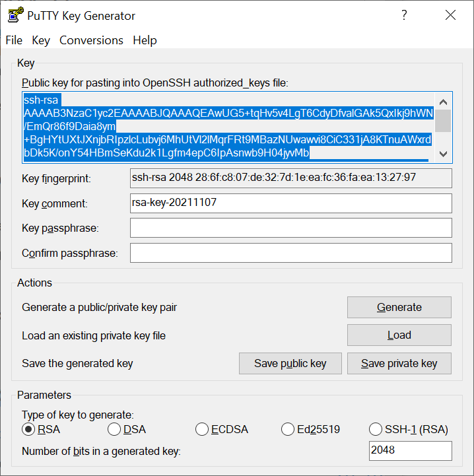
Task: Click the public key box scroll up arrow
Action: click(x=443, y=102)
